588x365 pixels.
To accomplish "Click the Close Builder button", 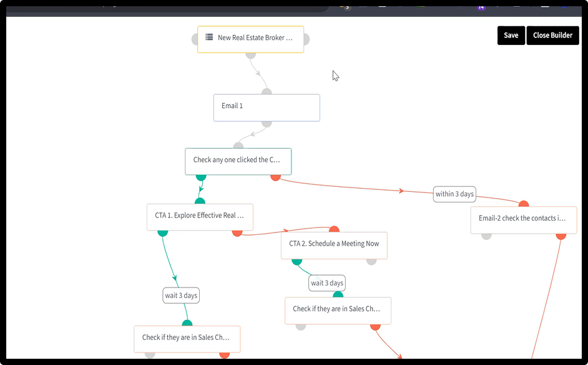I will [x=552, y=35].
